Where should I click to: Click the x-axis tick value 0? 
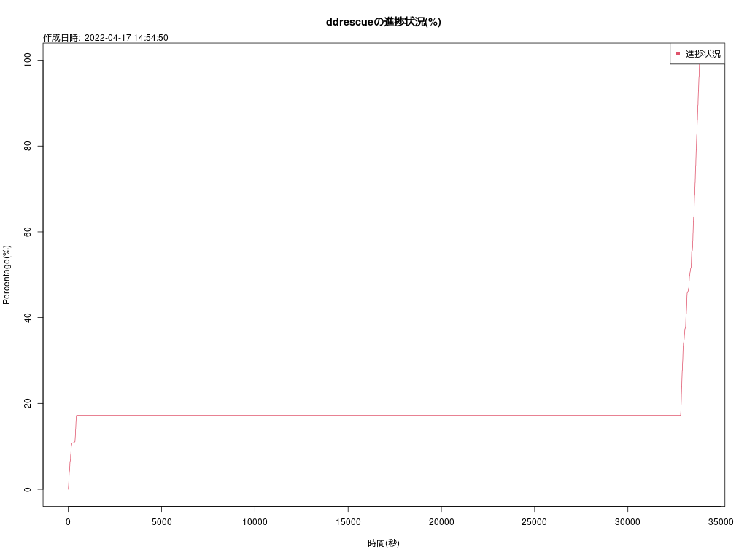pyautogui.click(x=68, y=522)
